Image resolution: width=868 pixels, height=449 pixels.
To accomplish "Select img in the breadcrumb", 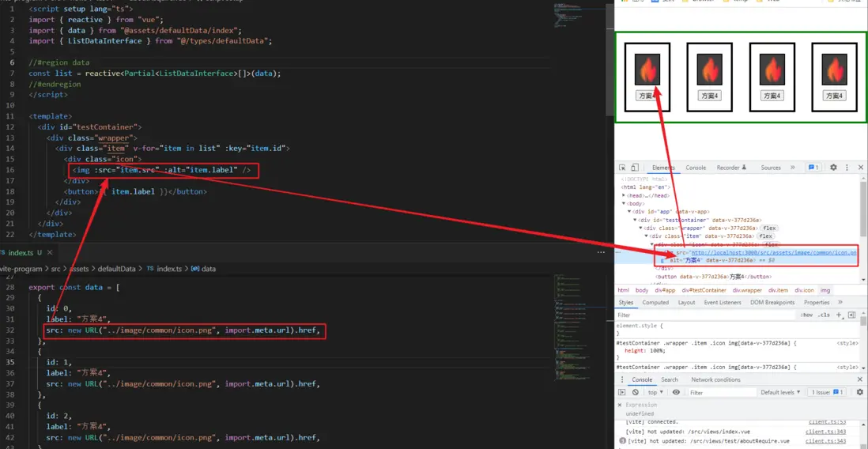I will (x=825, y=290).
